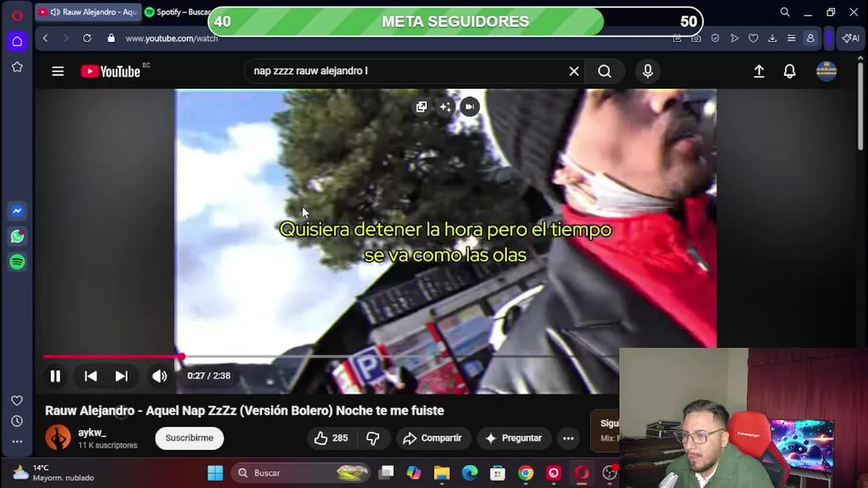868x488 pixels.
Task: Open the aykw_ channel name link
Action: [91, 432]
